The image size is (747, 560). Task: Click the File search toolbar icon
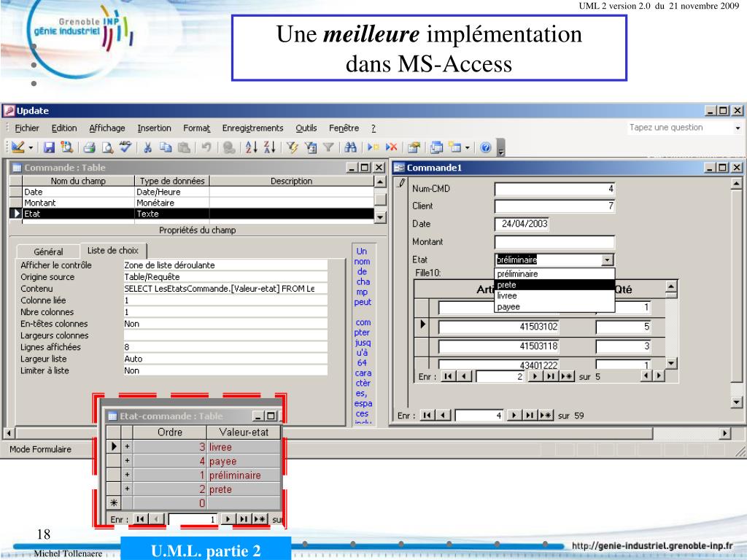point(66,147)
